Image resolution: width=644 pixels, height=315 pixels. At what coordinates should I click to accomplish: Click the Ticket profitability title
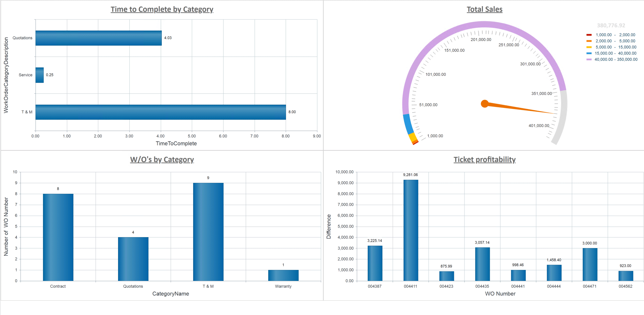pos(484,159)
